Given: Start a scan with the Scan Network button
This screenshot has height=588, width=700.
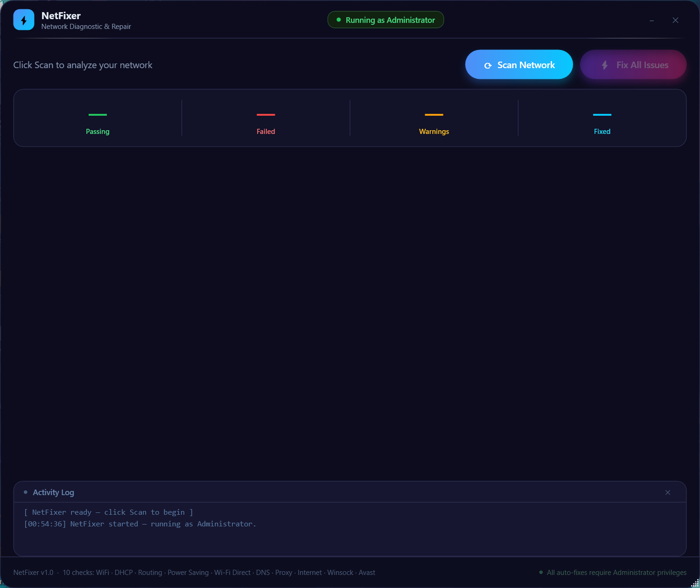Looking at the screenshot, I should (518, 64).
